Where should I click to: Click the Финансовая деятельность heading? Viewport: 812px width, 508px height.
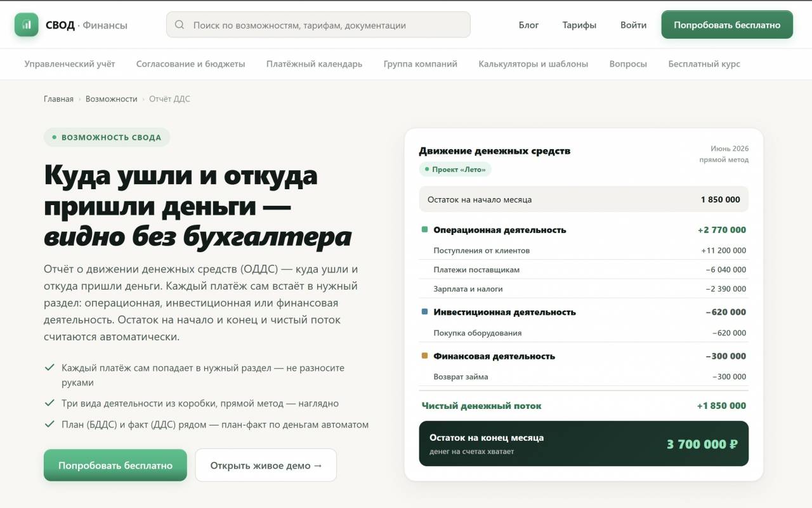494,356
